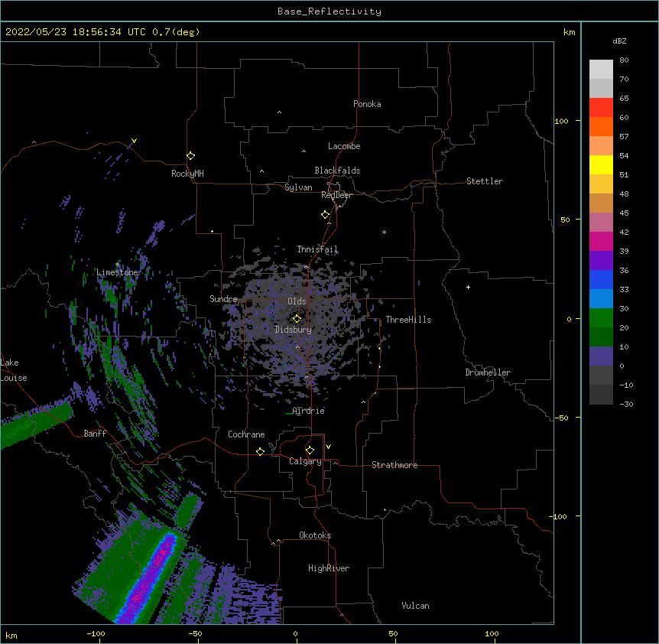The width and height of the screenshot is (659, 644).
Task: Click the RockyMH label
Action: [187, 174]
